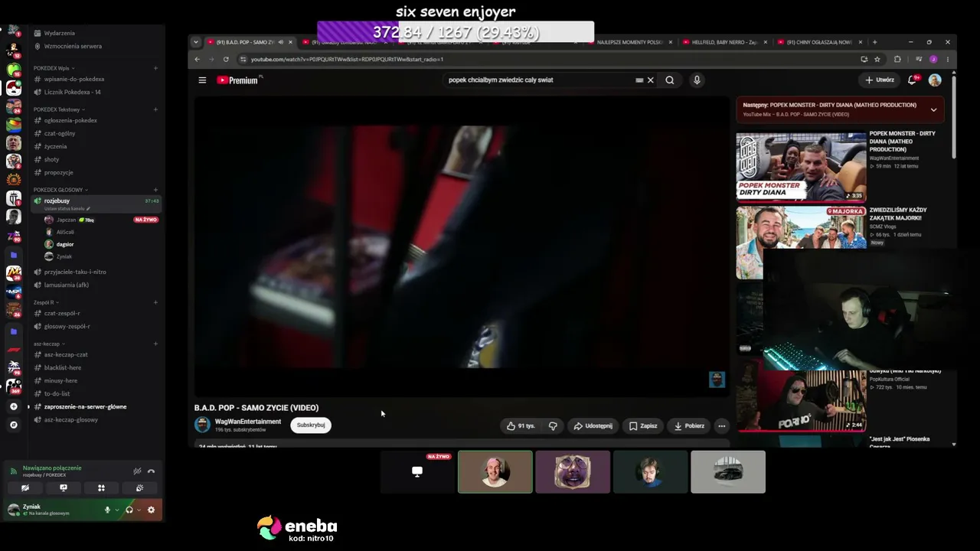980x551 pixels.
Task: Open Discord user settings gear
Action: [151, 510]
